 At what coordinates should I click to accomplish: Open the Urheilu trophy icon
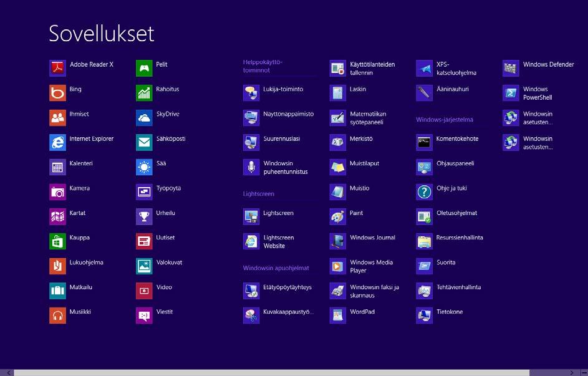point(144,216)
